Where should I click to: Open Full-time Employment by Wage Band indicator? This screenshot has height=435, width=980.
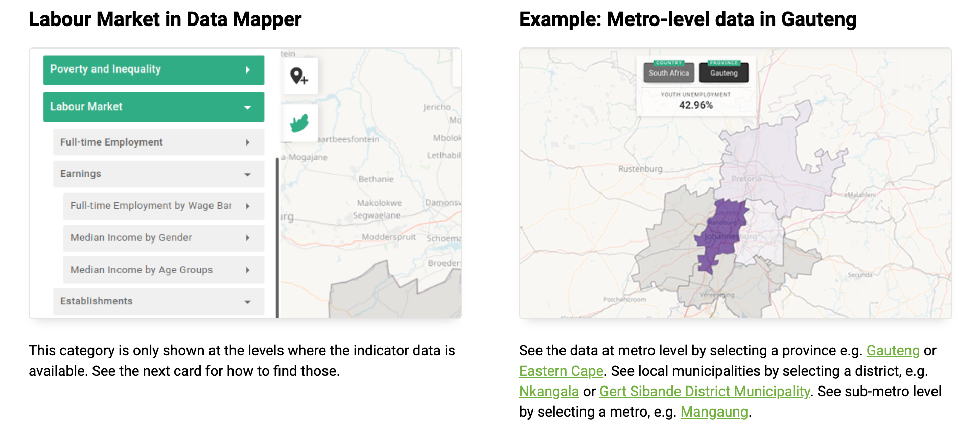pos(164,206)
